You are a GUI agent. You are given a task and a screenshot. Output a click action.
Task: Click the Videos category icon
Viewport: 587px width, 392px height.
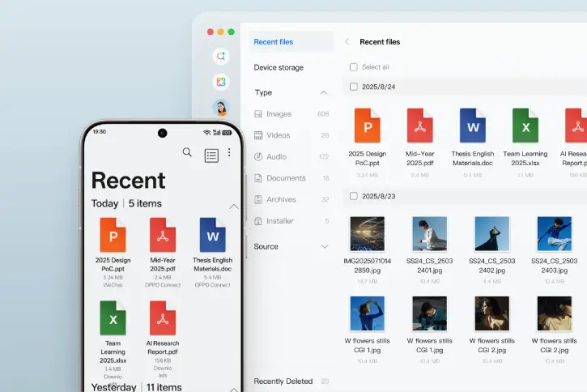258,135
